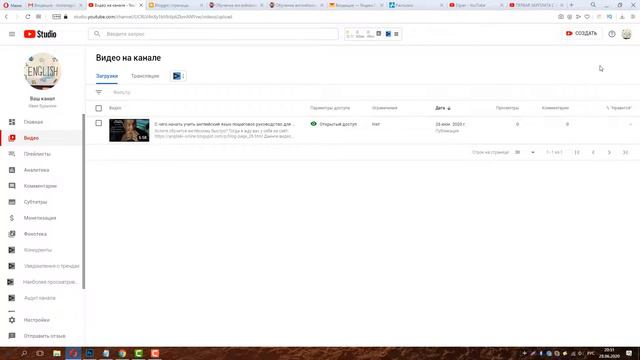Click channel avatar ENGLISH in sidebar

tap(42, 71)
